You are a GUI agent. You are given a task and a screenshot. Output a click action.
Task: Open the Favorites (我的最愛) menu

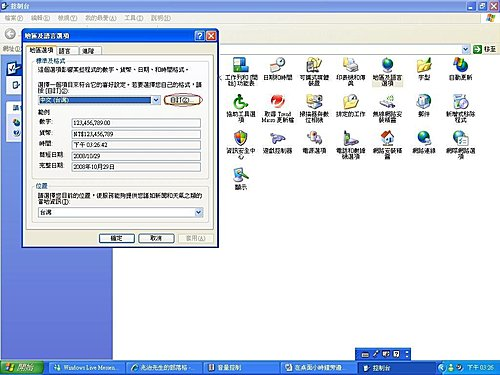[x=100, y=18]
